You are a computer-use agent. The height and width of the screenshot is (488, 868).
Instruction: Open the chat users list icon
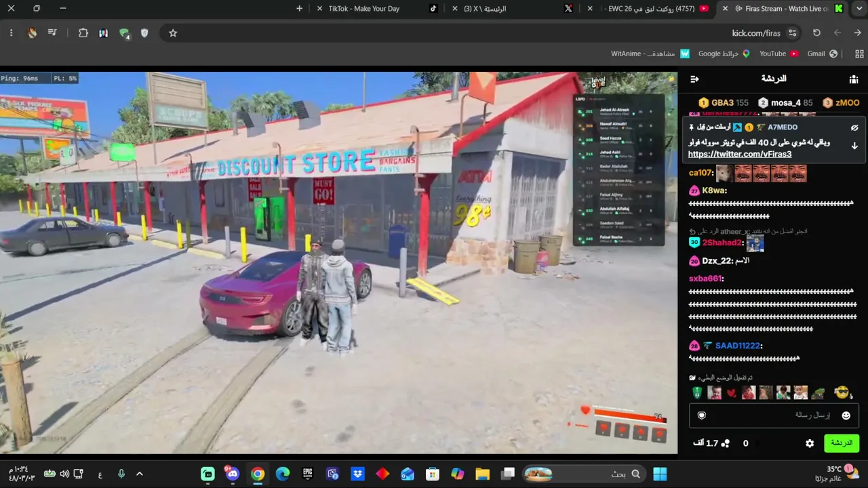tap(853, 79)
